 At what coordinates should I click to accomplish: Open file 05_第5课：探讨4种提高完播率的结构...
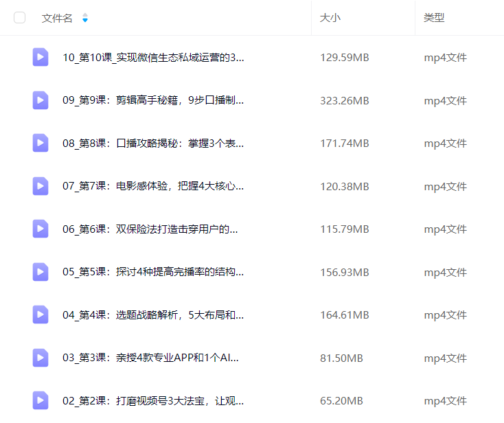(153, 272)
